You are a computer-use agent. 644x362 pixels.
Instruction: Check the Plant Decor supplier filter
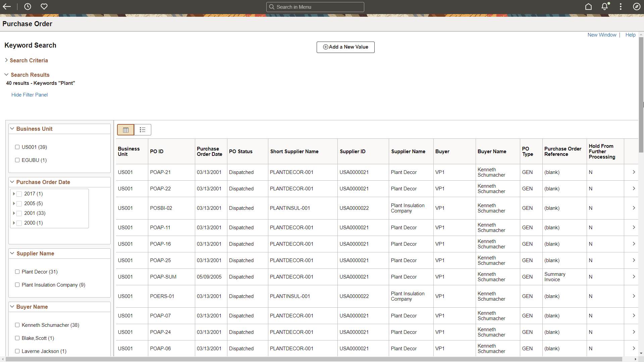click(x=17, y=271)
